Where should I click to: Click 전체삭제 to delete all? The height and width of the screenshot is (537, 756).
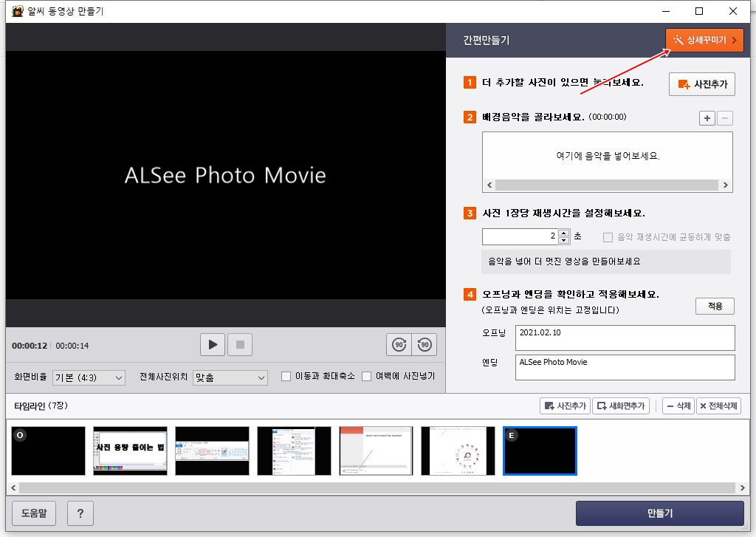pyautogui.click(x=718, y=406)
